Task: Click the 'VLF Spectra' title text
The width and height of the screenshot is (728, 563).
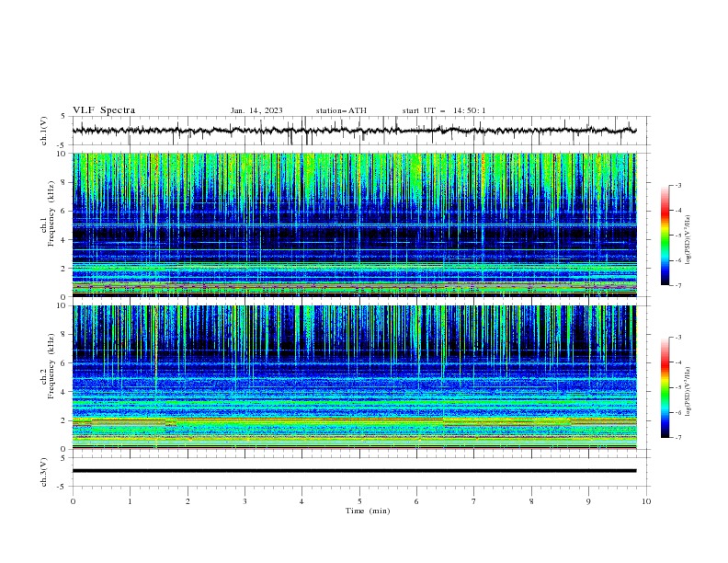Action: click(104, 110)
